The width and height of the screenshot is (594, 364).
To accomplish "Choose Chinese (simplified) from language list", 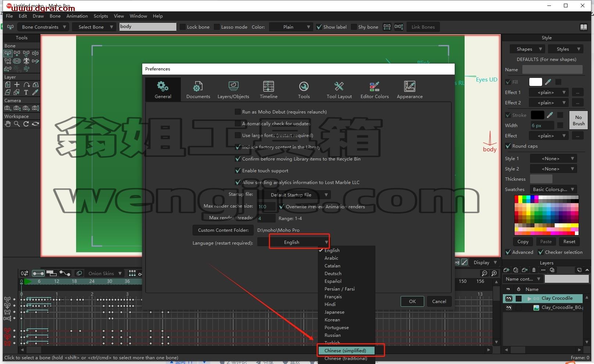I will point(346,350).
